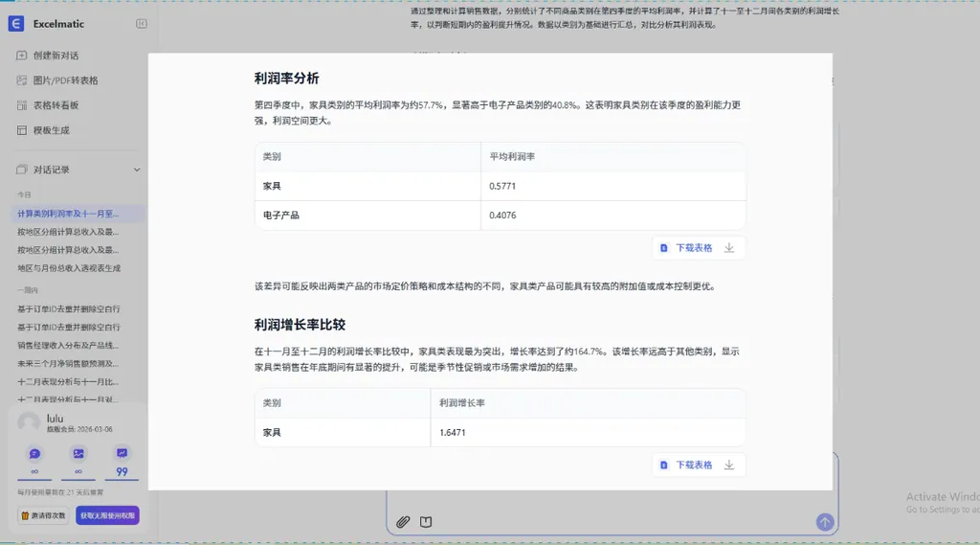Click the Excelmatic logo icon
980x545 pixels.
pyautogui.click(x=15, y=24)
